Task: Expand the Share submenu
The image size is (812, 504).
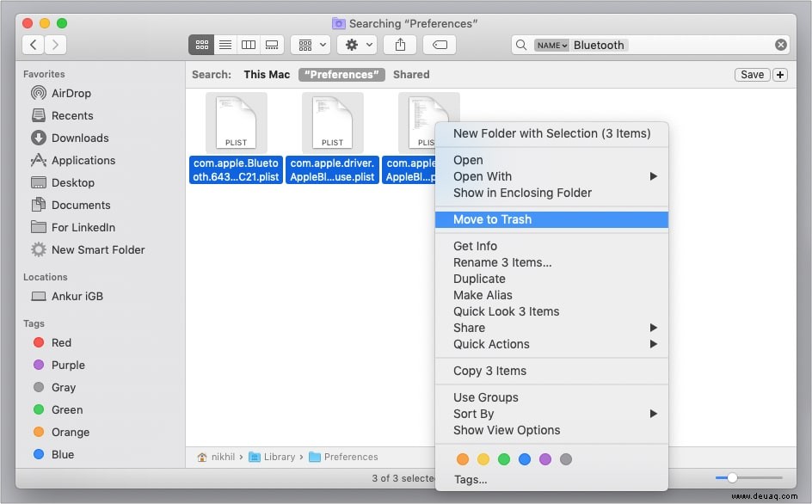Action: click(x=551, y=328)
